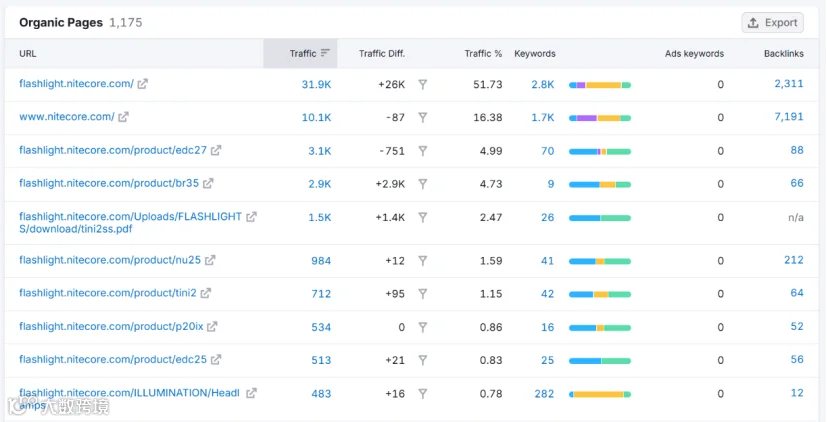Export the Organic Pages table
827x422 pixels.
[x=773, y=23]
